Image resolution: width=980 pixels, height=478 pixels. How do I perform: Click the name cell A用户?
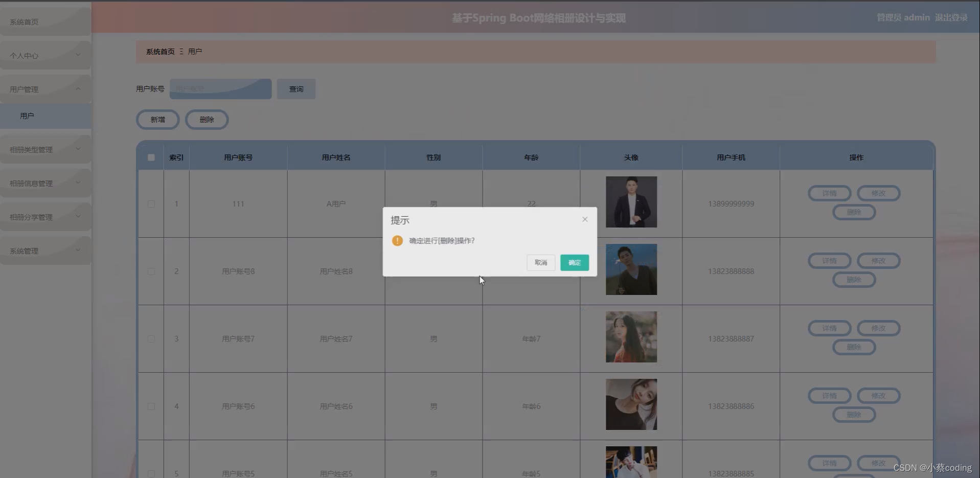click(336, 204)
